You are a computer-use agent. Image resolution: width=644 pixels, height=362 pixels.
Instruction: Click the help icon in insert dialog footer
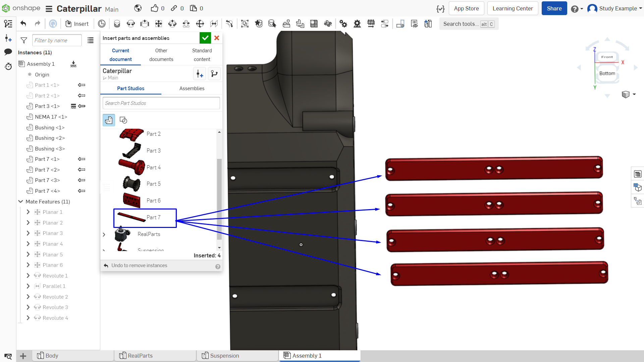point(218,266)
